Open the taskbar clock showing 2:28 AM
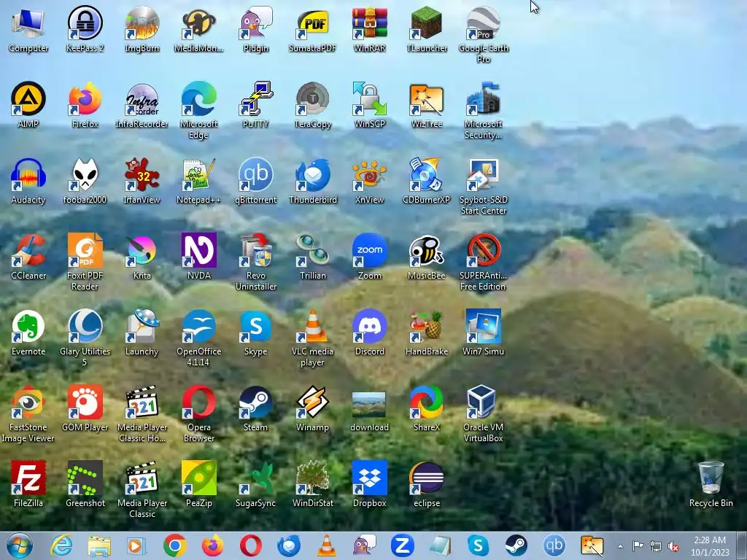The image size is (747, 560). coord(710,546)
